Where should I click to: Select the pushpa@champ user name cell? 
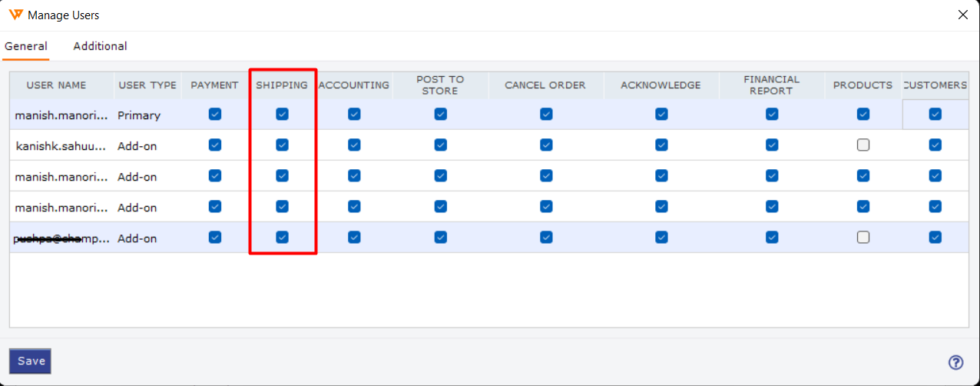(61, 238)
